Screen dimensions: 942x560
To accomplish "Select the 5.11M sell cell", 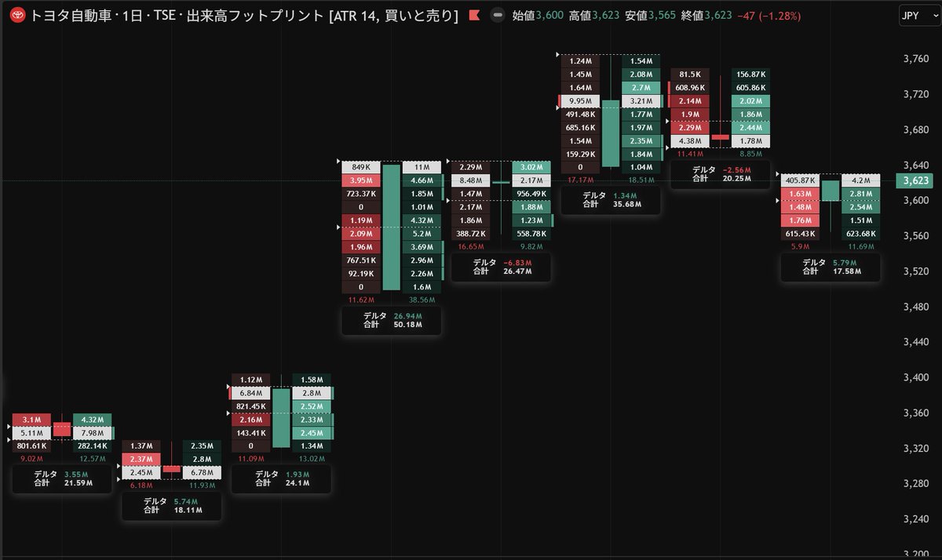I will (31, 433).
